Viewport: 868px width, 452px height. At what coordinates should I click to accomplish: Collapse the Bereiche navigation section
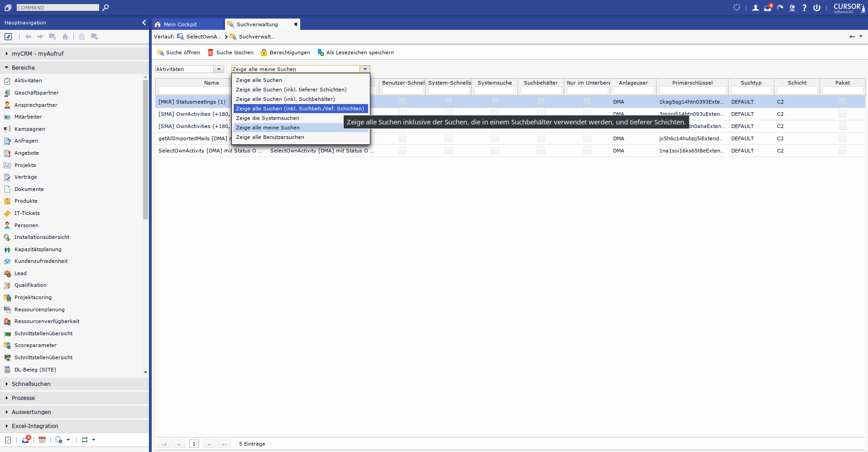[x=23, y=67]
